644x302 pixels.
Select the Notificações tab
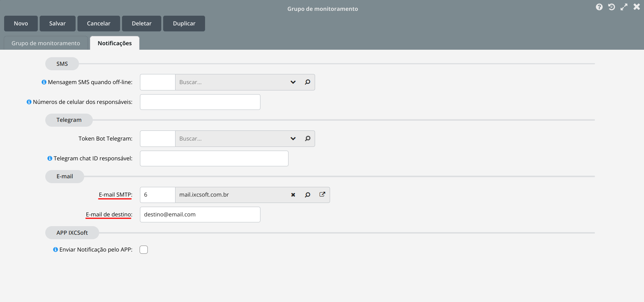point(115,43)
